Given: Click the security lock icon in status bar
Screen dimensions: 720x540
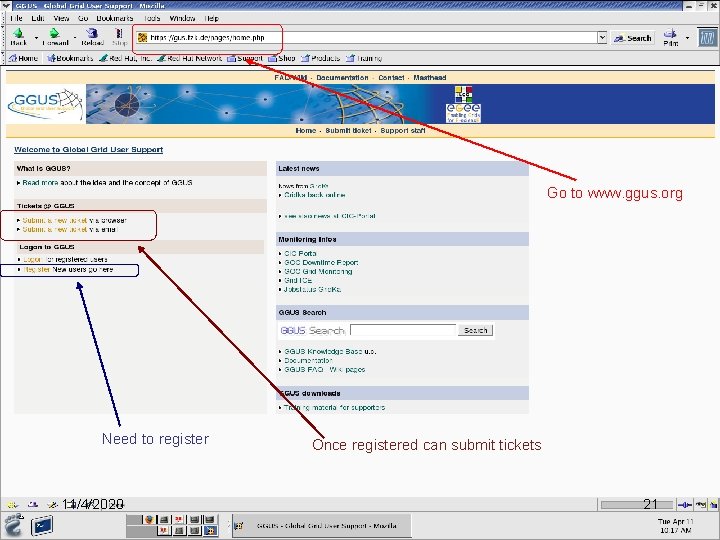Looking at the screenshot, I should [714, 505].
